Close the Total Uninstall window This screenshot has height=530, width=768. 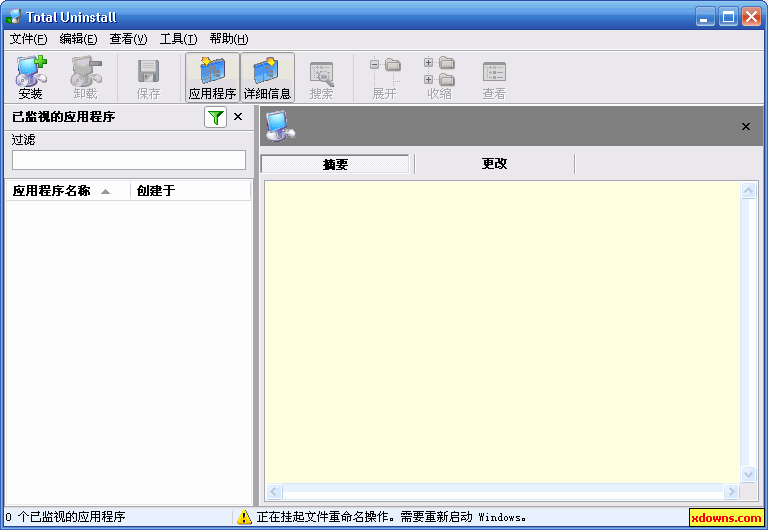(751, 17)
